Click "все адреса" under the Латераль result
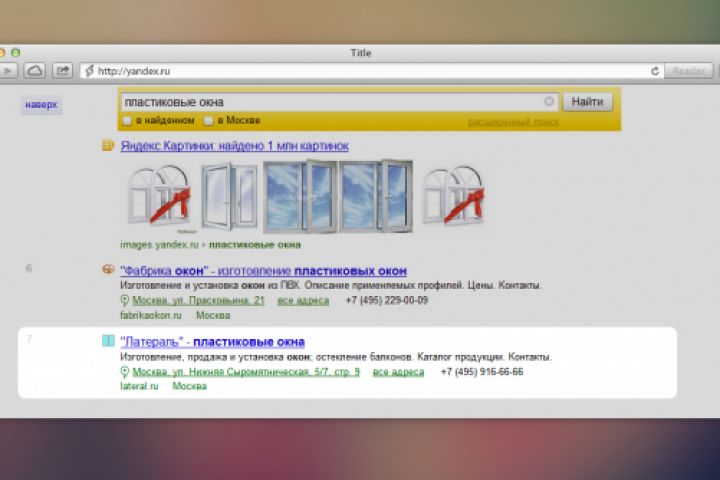 (x=398, y=372)
